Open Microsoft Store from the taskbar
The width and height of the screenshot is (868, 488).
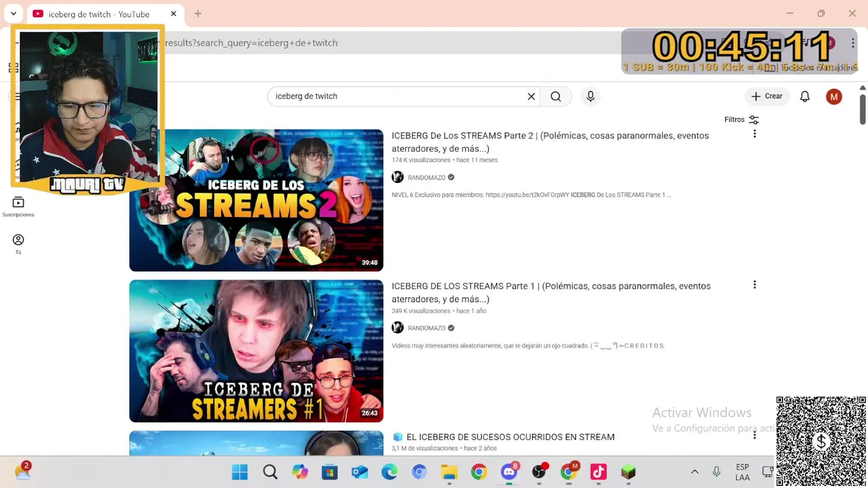(x=330, y=472)
